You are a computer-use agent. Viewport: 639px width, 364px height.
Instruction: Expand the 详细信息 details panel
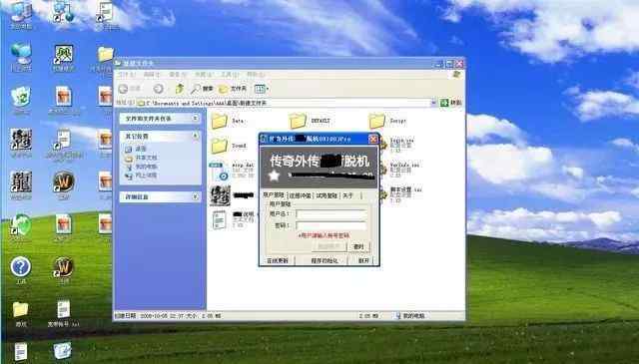pos(196,196)
